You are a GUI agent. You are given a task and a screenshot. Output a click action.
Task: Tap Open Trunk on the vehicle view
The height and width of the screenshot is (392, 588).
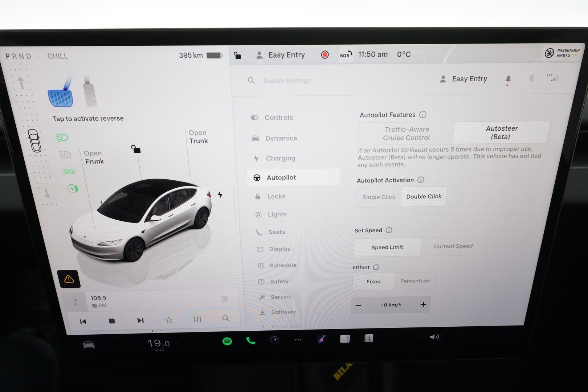[x=198, y=137]
